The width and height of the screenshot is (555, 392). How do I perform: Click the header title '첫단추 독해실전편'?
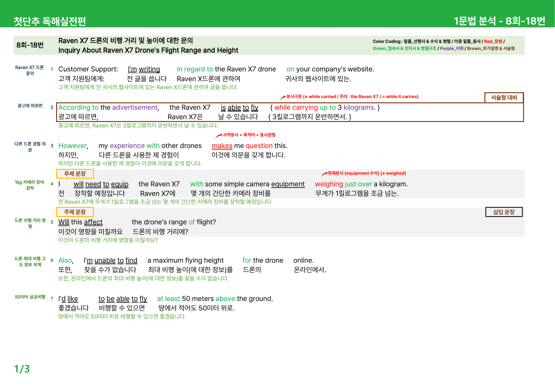(50, 21)
